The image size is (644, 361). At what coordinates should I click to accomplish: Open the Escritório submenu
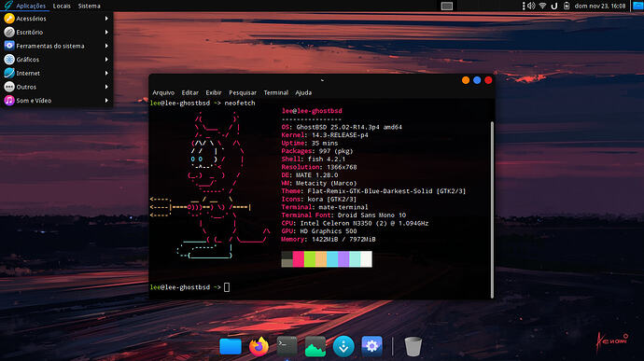coord(57,32)
